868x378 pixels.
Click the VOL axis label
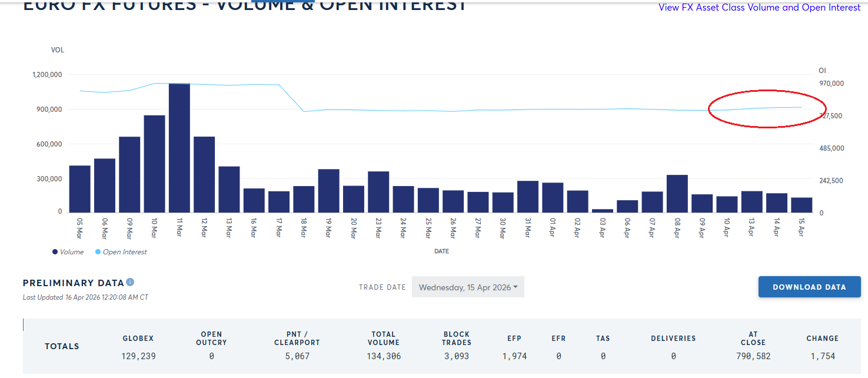pyautogui.click(x=57, y=50)
